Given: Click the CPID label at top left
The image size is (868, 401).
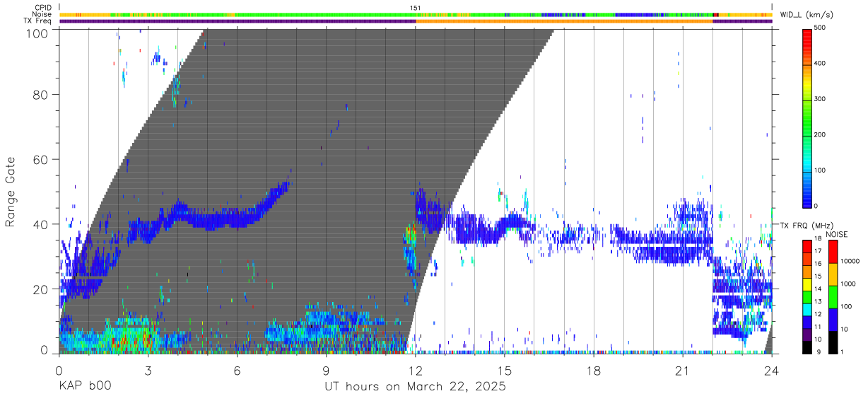Looking at the screenshot, I should coord(42,8).
